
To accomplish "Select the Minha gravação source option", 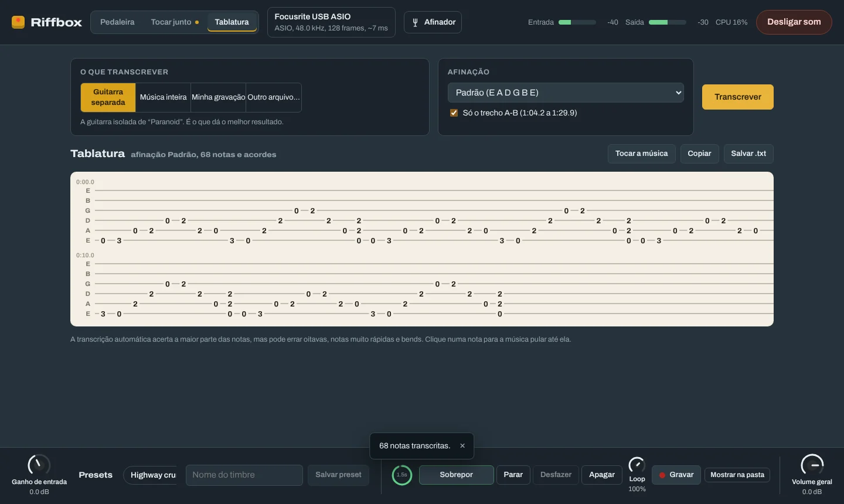I will (x=219, y=97).
